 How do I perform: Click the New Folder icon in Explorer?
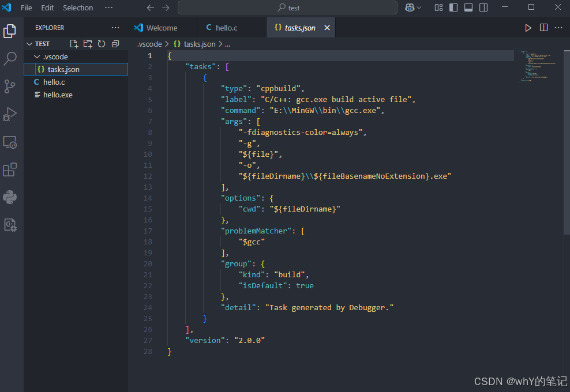[88, 44]
